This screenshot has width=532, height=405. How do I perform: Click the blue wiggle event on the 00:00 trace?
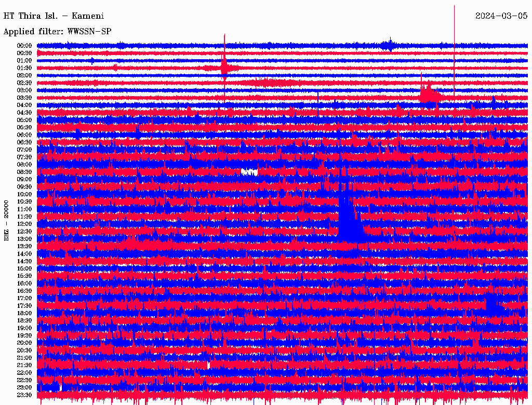coord(389,45)
